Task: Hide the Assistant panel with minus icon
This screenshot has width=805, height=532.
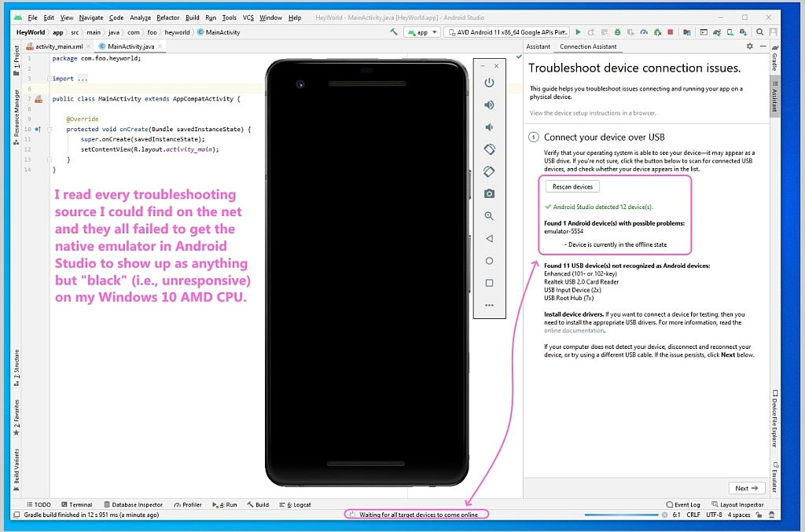Action: coord(763,46)
